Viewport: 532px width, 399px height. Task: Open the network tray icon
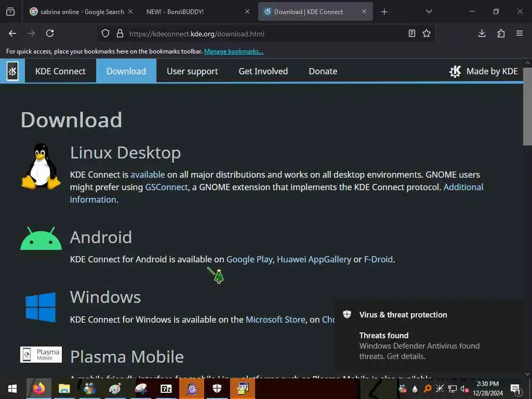453,389
